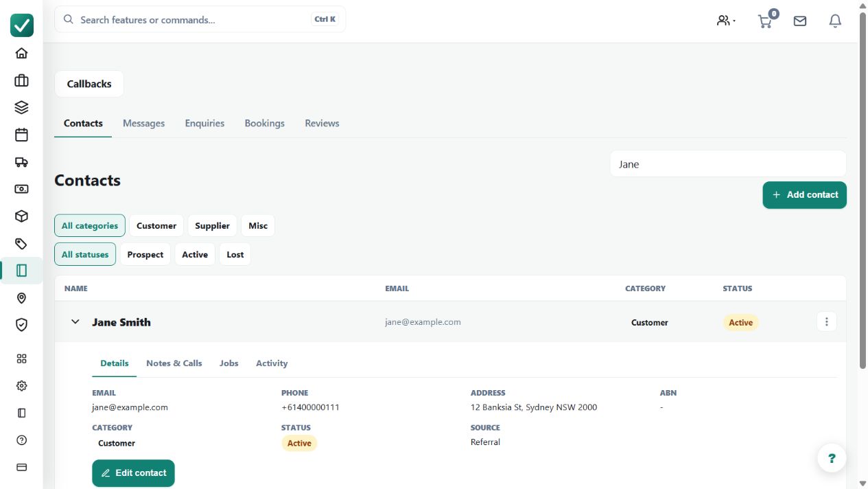The width and height of the screenshot is (868, 489).
Task: Filter contacts by Active status
Action: point(195,254)
